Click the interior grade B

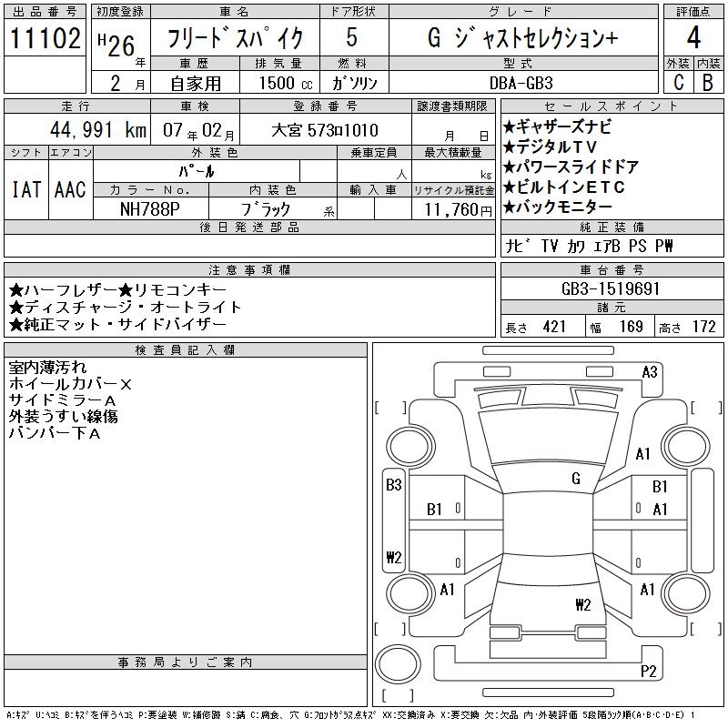tap(708, 82)
